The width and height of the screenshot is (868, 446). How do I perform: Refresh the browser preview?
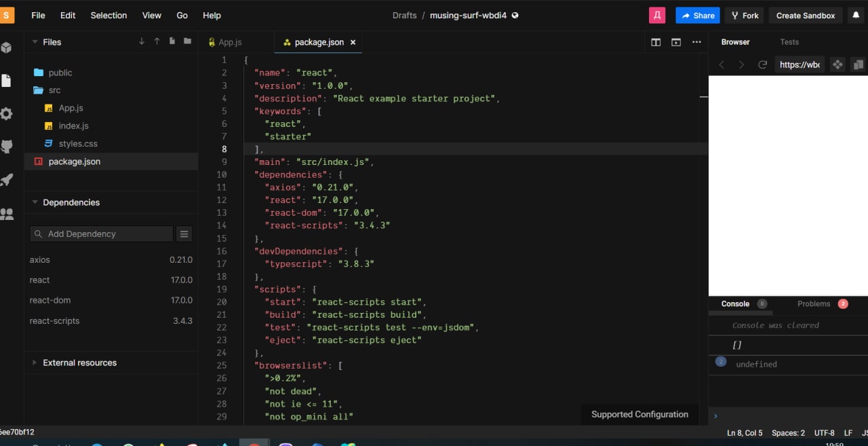pyautogui.click(x=762, y=64)
